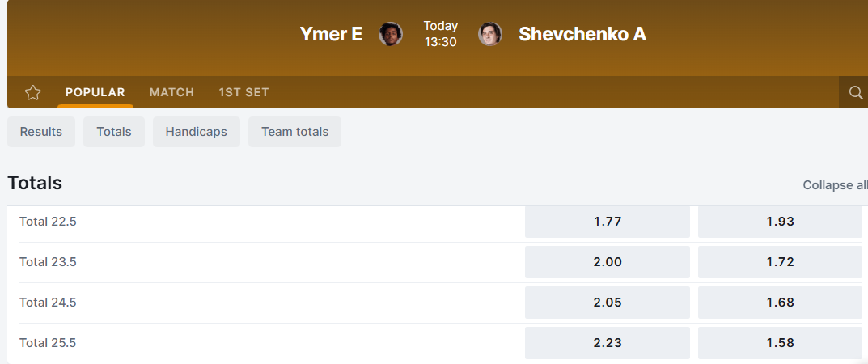Click Ymer E player avatar
868x364 pixels.
click(391, 34)
